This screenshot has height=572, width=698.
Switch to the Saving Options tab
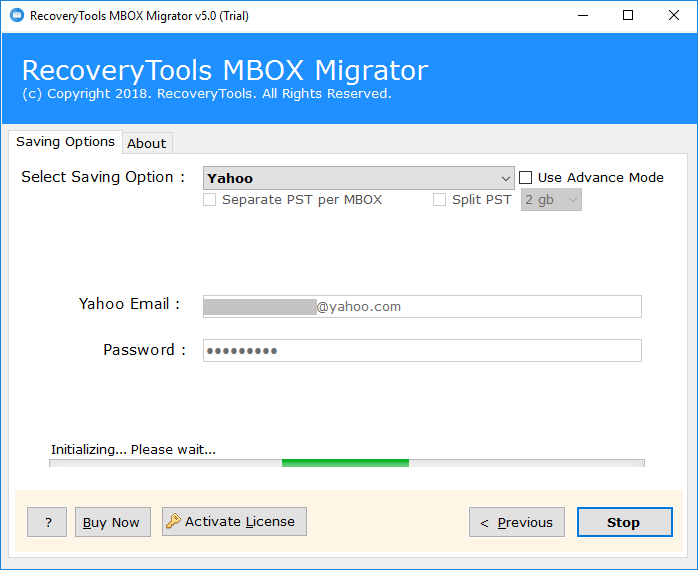(65, 142)
